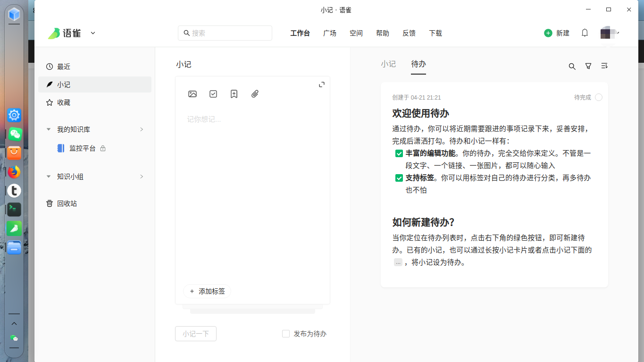Open Firefox from the dock

[14, 172]
